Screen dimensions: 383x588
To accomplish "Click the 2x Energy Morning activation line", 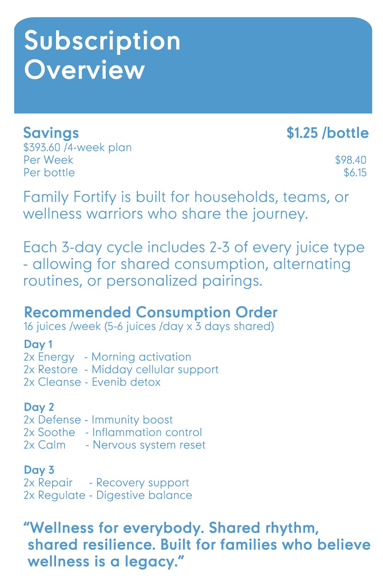I will point(107,357).
